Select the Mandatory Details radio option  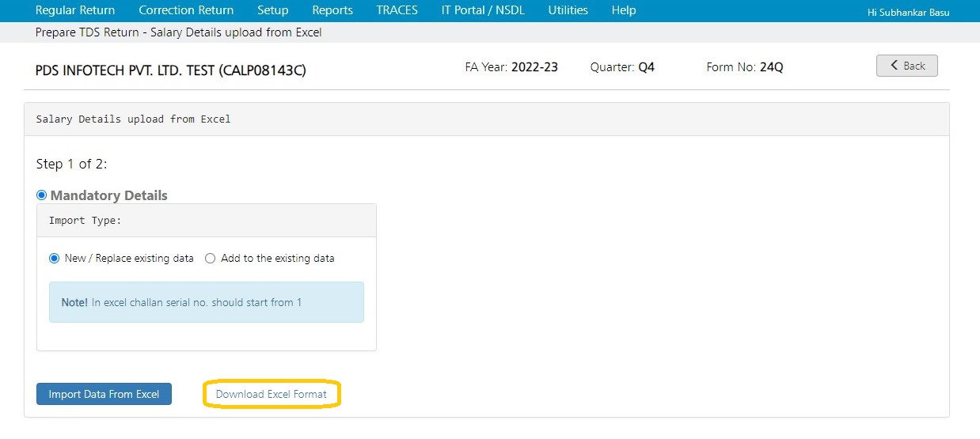(41, 195)
